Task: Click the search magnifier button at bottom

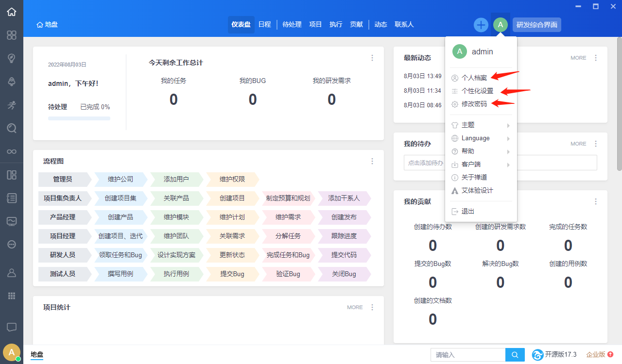Action: coord(515,355)
